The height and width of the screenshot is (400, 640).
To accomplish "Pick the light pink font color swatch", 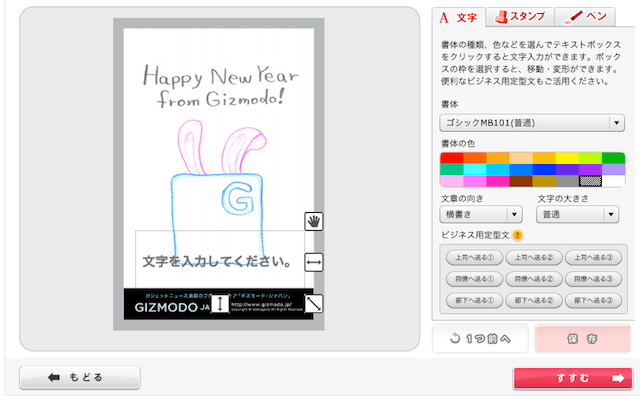I will pyautogui.click(x=451, y=181).
